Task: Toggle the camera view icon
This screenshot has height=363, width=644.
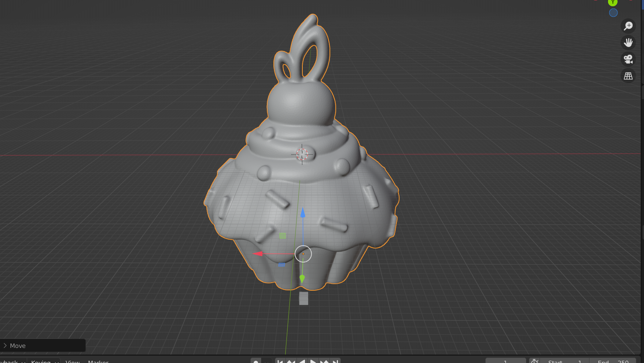Action: [628, 59]
